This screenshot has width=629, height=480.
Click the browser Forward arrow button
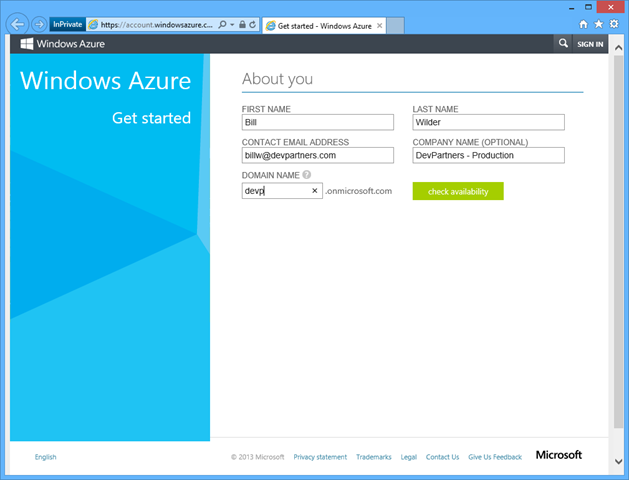[x=39, y=23]
